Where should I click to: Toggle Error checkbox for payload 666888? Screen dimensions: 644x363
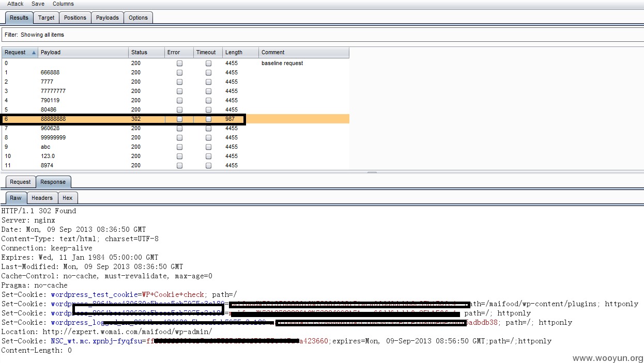pos(179,72)
